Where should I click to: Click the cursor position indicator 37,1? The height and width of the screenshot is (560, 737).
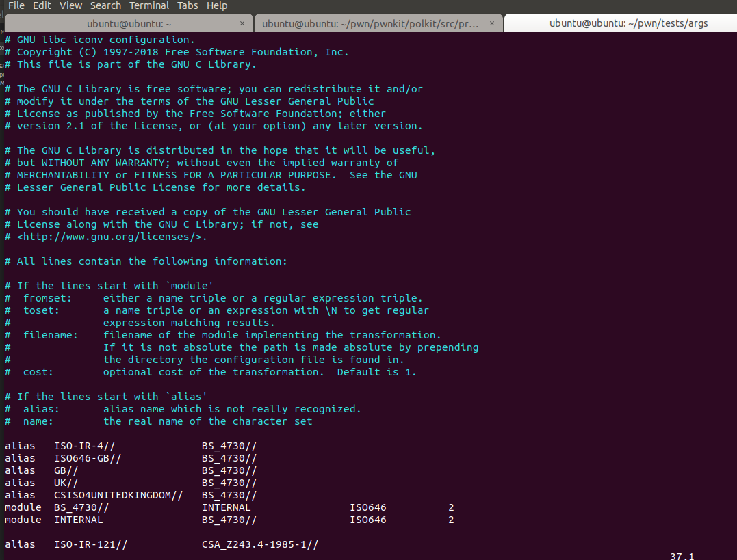pos(682,556)
